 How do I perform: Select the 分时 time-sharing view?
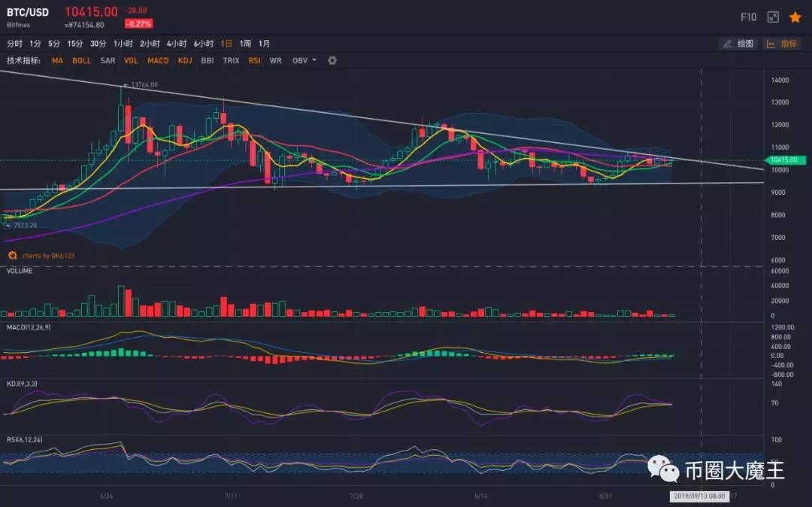(14, 44)
